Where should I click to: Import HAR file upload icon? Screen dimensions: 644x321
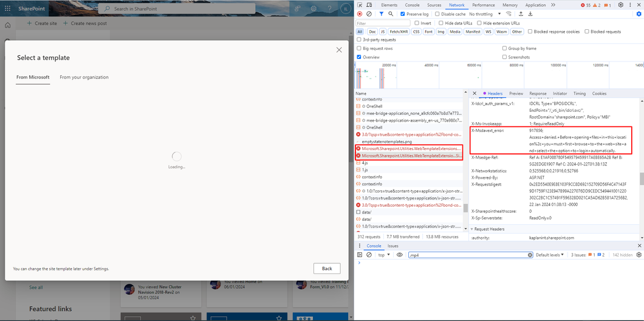point(521,14)
